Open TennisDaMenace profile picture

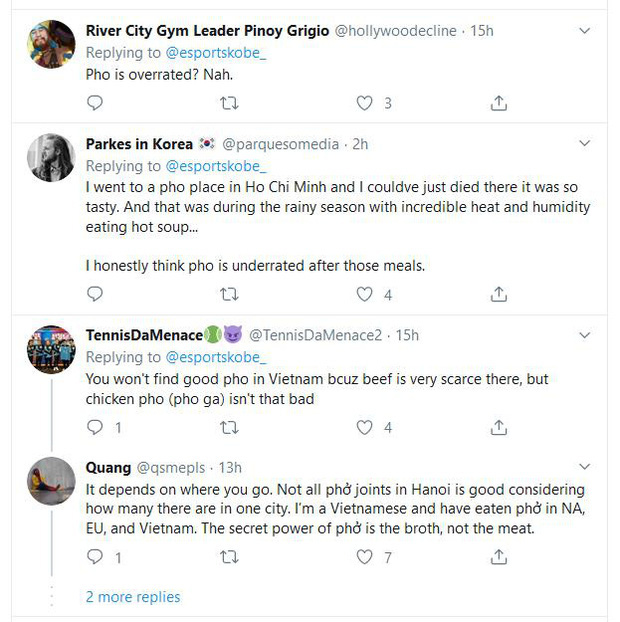pyautogui.click(x=51, y=349)
